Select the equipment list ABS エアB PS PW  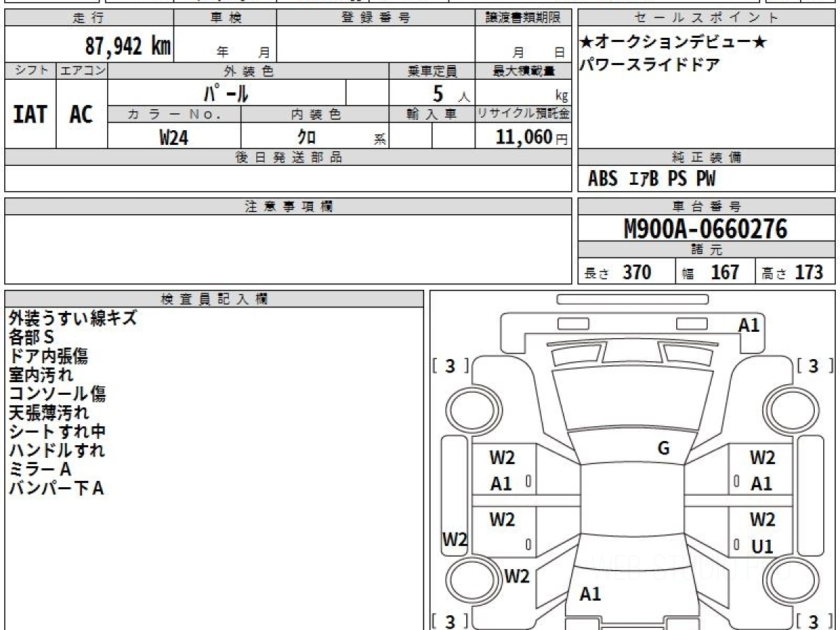(x=652, y=179)
